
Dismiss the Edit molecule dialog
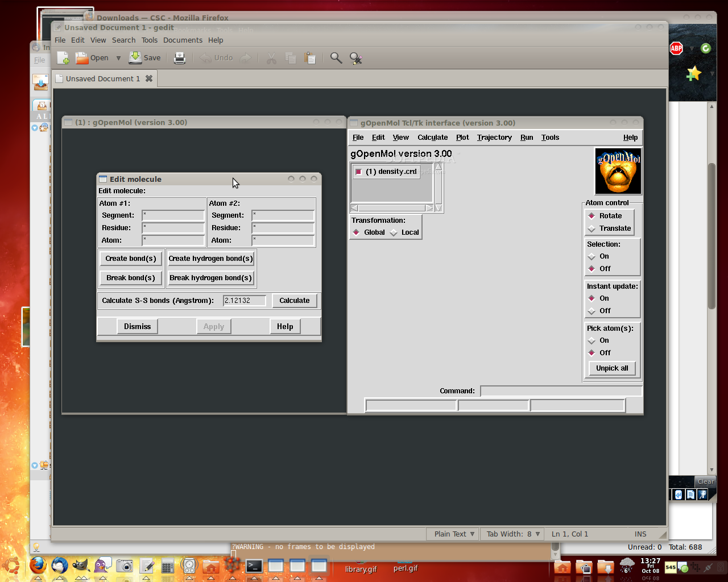138,326
